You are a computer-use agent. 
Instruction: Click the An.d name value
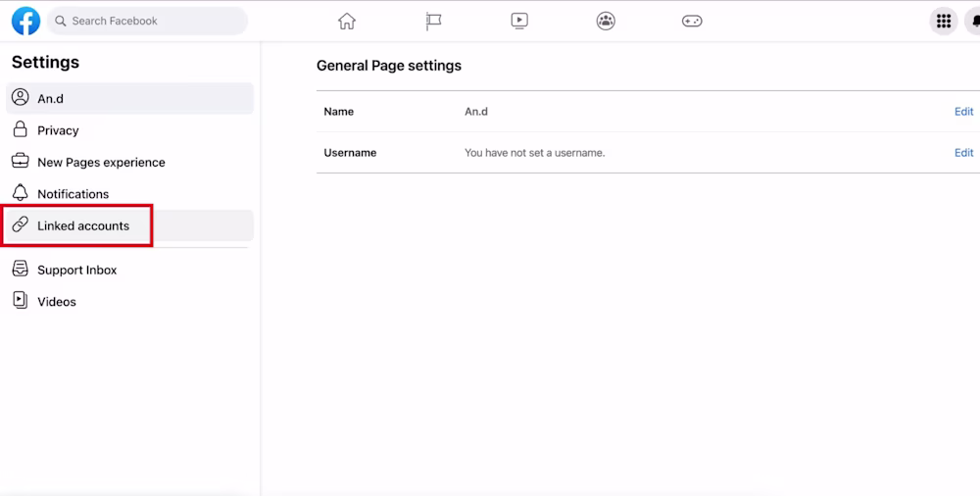tap(476, 112)
